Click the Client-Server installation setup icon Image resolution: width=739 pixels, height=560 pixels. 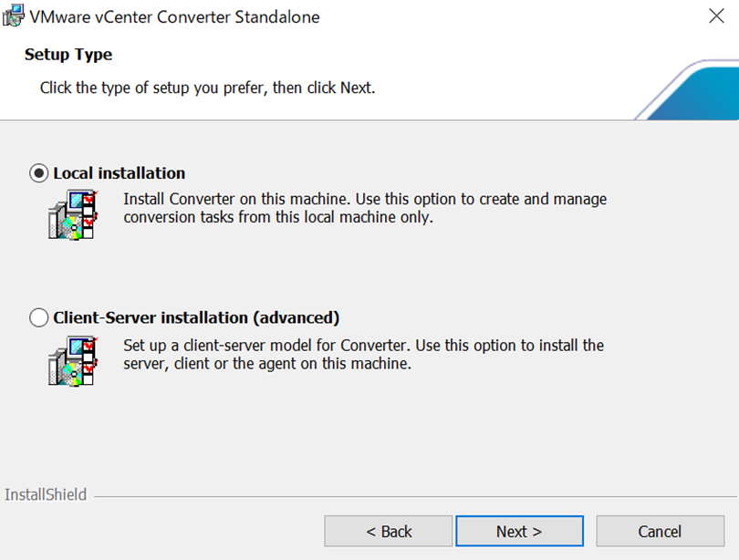tap(72, 359)
